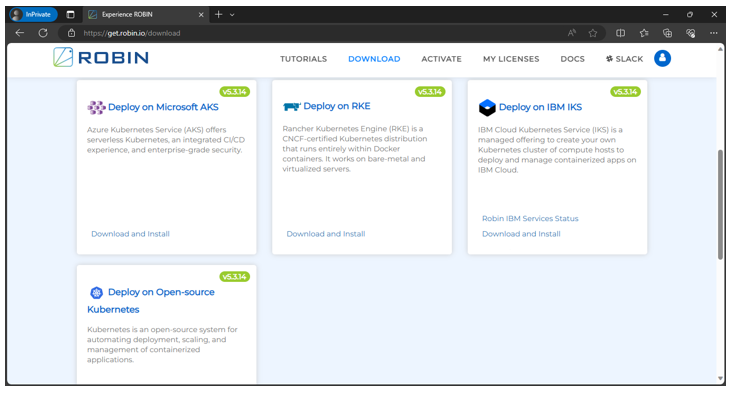Open a new tab with plus button

(218, 14)
